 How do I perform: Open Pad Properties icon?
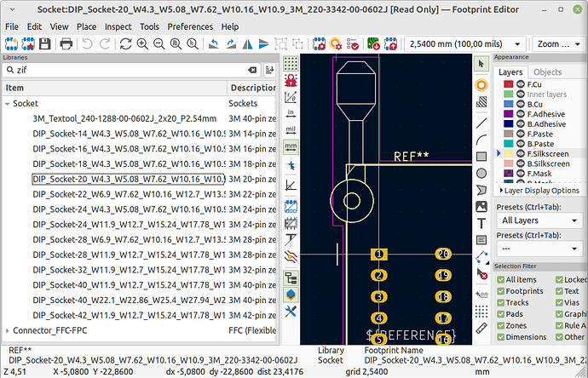(x=336, y=43)
